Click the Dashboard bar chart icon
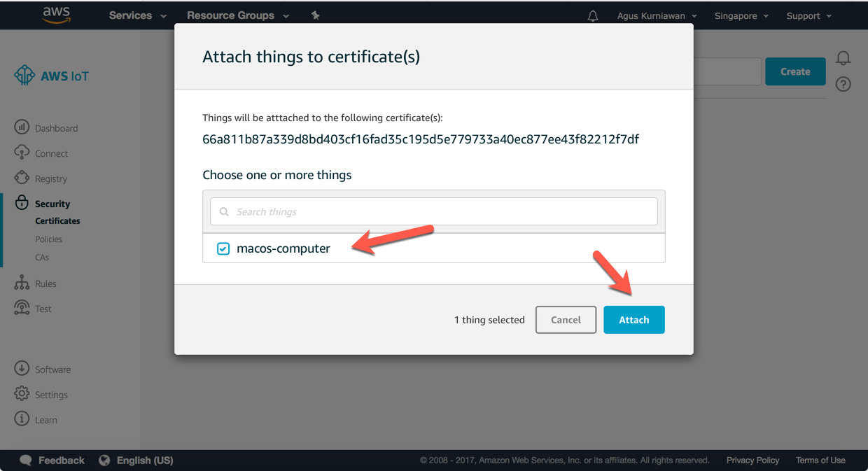 coord(22,127)
